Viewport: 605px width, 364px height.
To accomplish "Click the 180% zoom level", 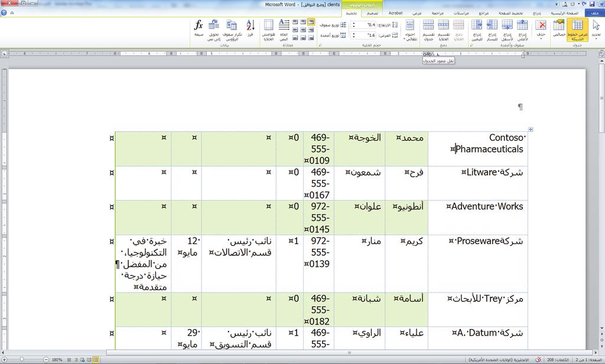I will (x=57, y=360).
